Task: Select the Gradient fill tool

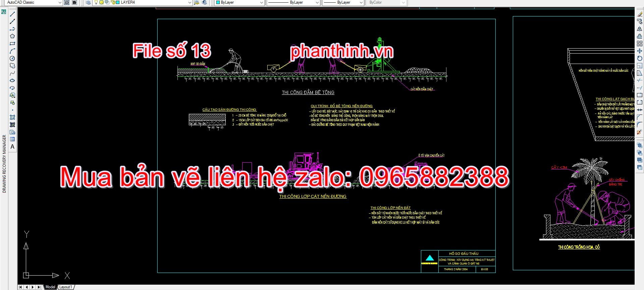Action: [x=12, y=125]
